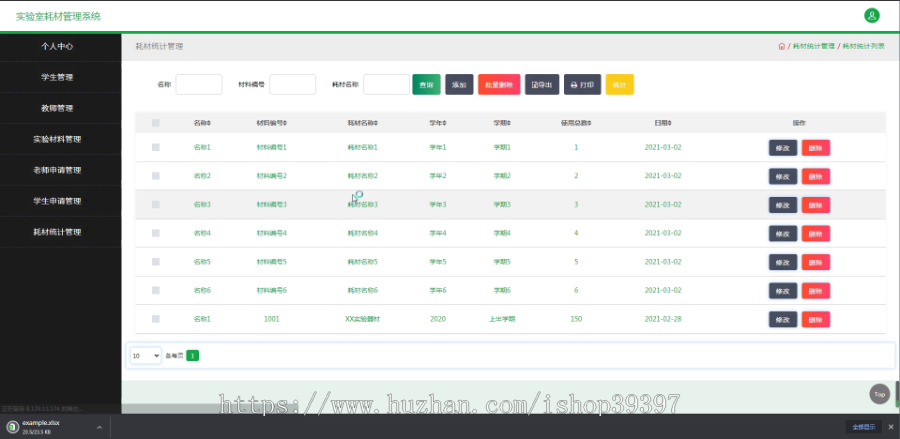Check the row with 材料编号4
Screen dimensions: 900x439
pos(156,233)
